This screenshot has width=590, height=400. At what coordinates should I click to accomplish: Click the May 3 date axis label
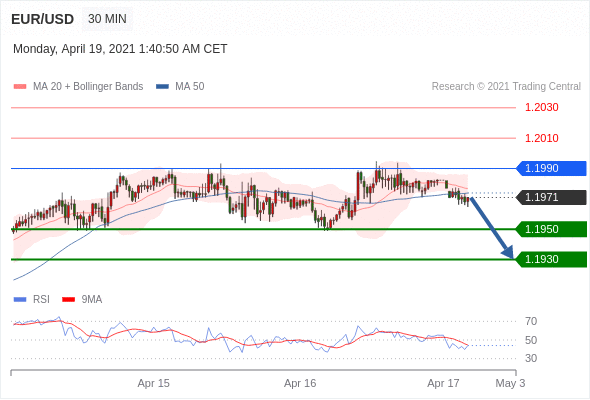coord(510,383)
